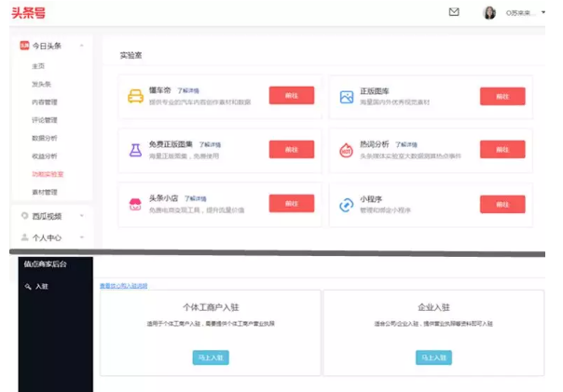The image size is (563, 392).
Task: Click the 西瓜视频 sidebar icon
Action: tap(25, 215)
